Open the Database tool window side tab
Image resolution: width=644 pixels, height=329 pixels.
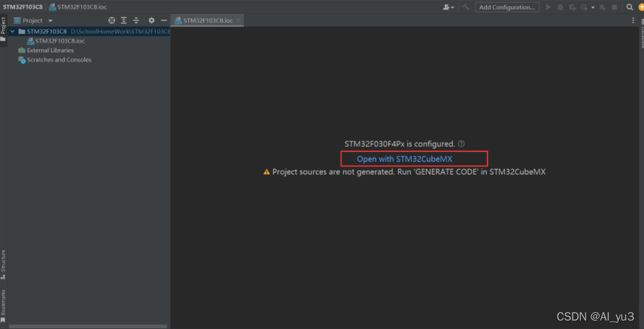click(641, 33)
